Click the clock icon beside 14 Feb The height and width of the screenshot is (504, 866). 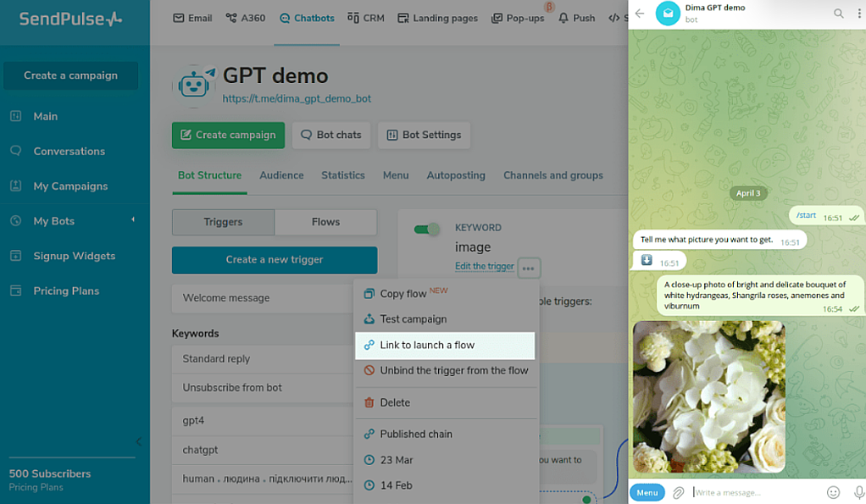[x=369, y=485]
